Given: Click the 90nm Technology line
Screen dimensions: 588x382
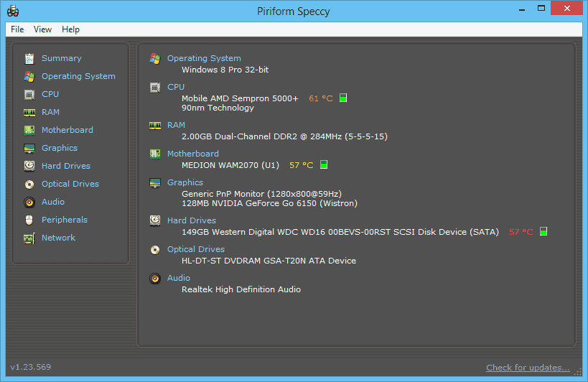Looking at the screenshot, I should point(218,108).
